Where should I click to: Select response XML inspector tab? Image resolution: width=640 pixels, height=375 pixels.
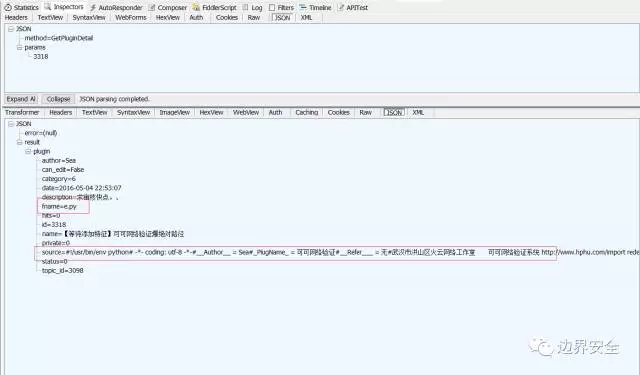click(x=418, y=112)
